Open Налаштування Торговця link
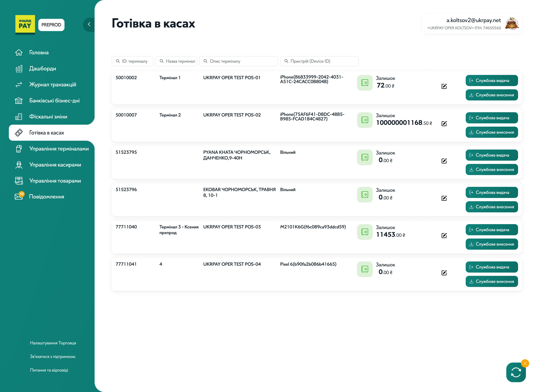 pyautogui.click(x=53, y=343)
